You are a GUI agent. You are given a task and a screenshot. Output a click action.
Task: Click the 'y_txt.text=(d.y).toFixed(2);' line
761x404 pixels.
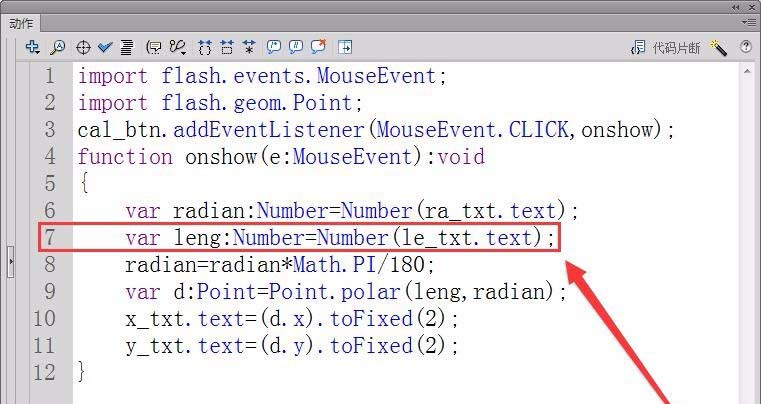[x=292, y=346]
